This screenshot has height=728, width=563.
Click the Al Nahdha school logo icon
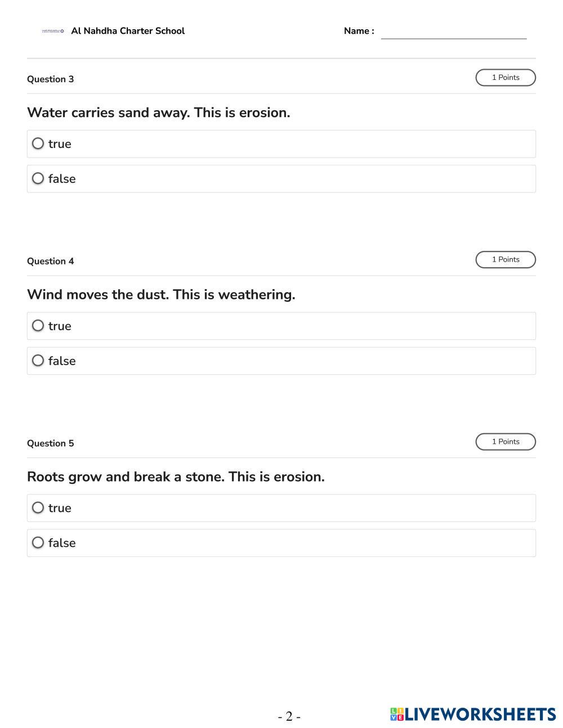[x=53, y=31]
